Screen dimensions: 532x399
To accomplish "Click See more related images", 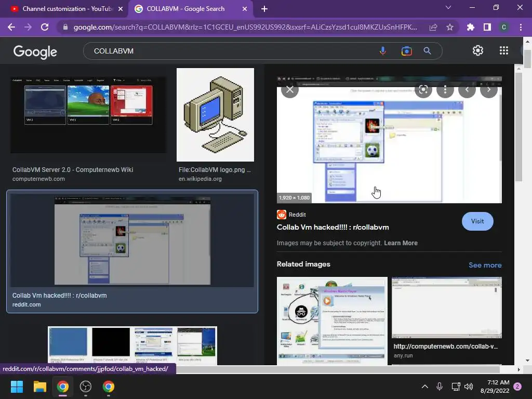I will coord(485,265).
